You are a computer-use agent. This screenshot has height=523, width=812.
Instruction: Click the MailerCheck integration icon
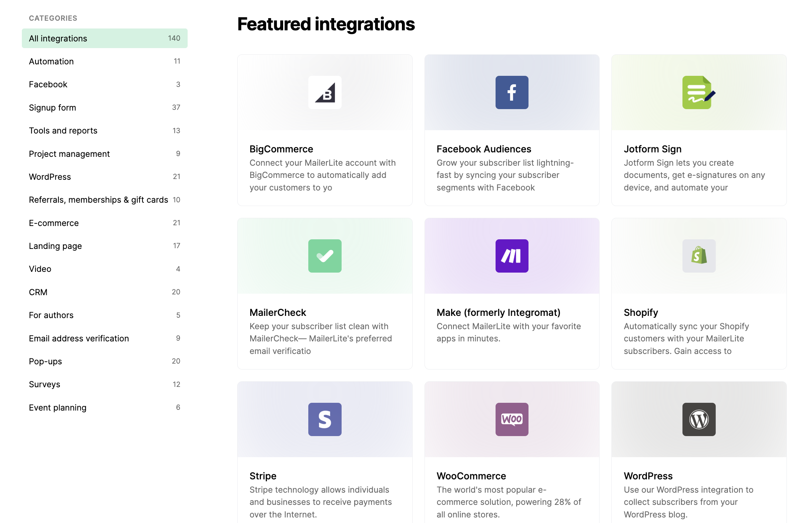coord(324,256)
